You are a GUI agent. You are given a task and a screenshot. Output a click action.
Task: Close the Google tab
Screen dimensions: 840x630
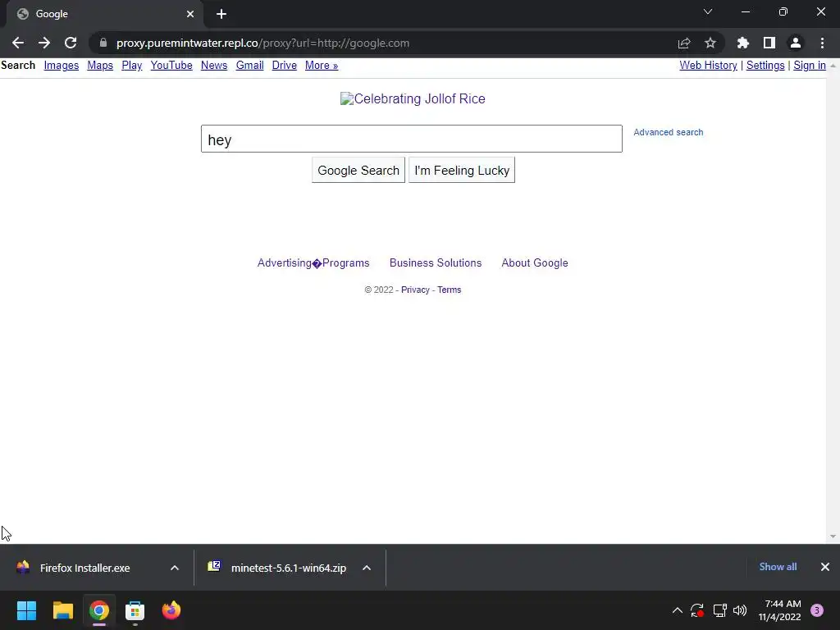point(190,14)
